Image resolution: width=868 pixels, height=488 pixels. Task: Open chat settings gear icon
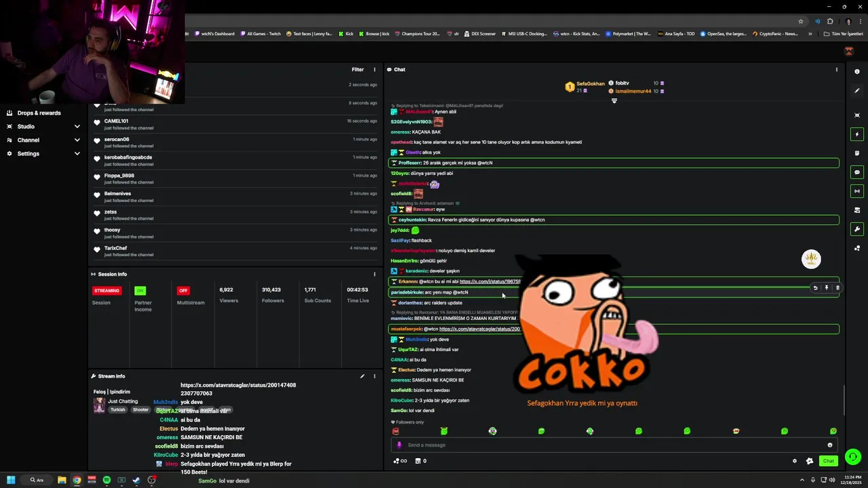point(795,461)
